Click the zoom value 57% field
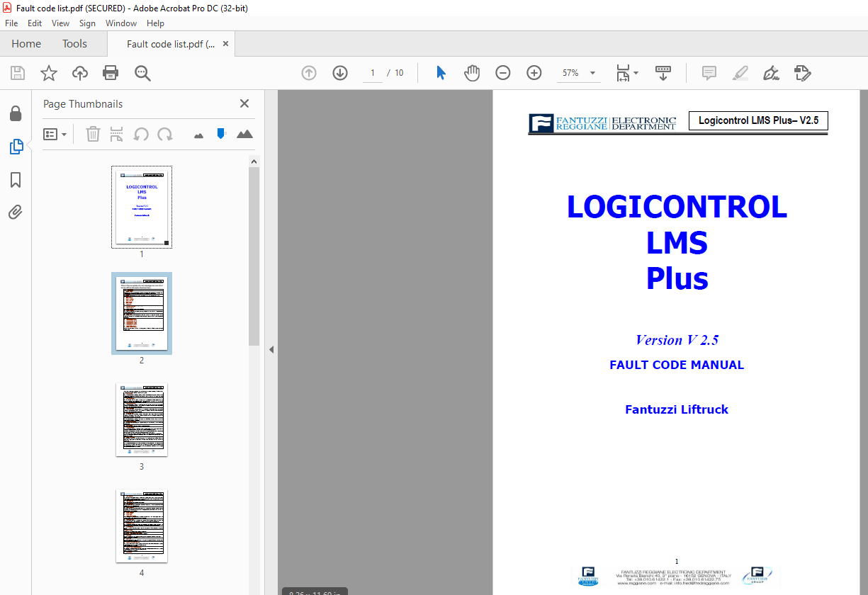Viewport: 868px width, 595px height. tap(570, 73)
